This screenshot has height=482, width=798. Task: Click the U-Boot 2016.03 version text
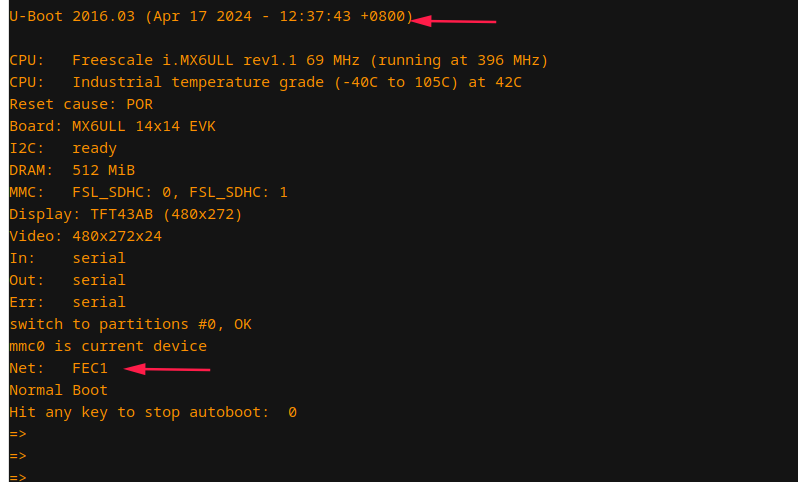[72, 16]
